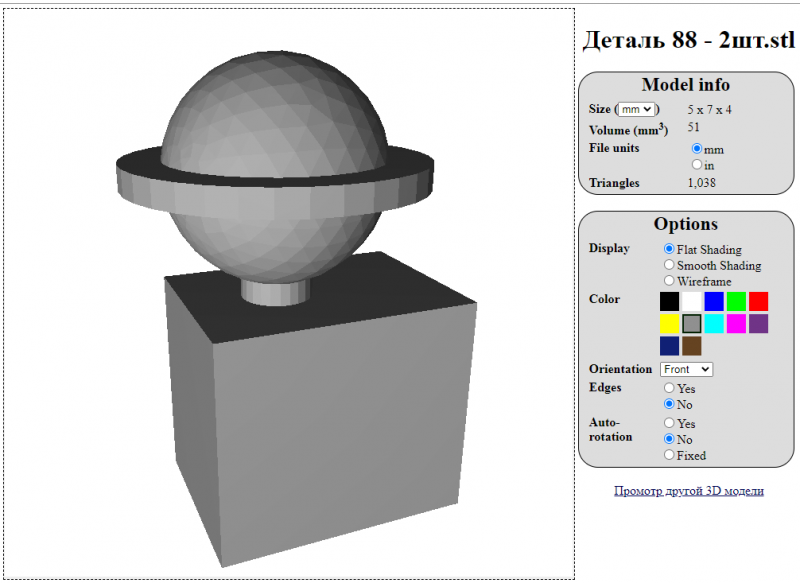
Task: Expand the Orientation dropdown
Action: [686, 369]
